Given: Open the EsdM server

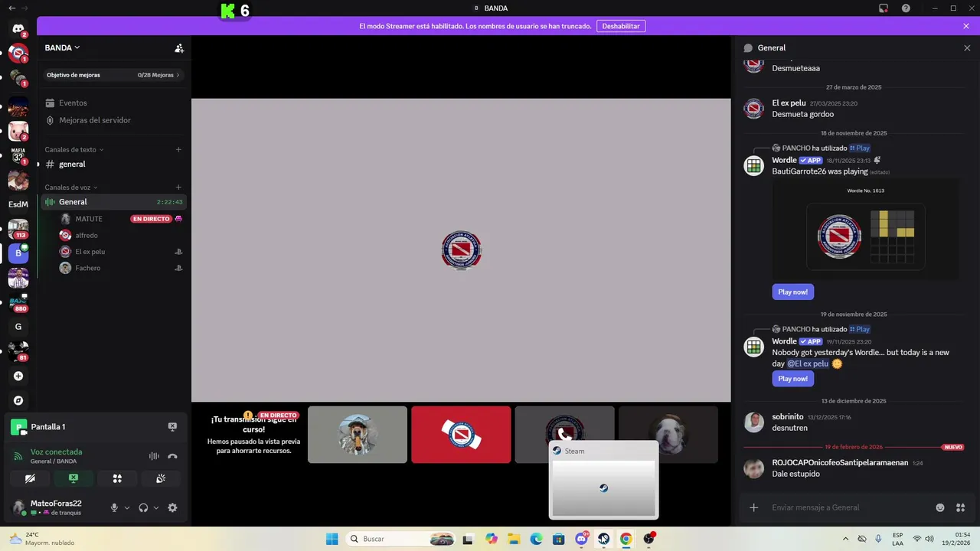Looking at the screenshot, I should click(18, 204).
